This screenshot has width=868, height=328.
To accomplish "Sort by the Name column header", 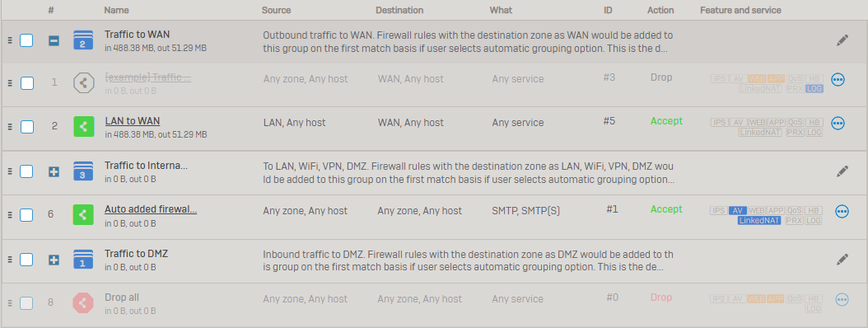I will pos(116,10).
